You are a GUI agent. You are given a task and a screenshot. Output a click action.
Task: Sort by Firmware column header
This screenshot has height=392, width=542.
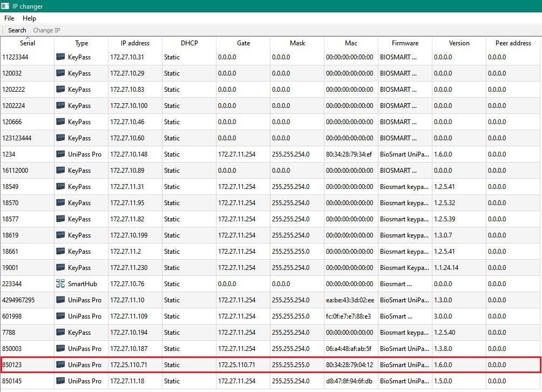[x=405, y=43]
